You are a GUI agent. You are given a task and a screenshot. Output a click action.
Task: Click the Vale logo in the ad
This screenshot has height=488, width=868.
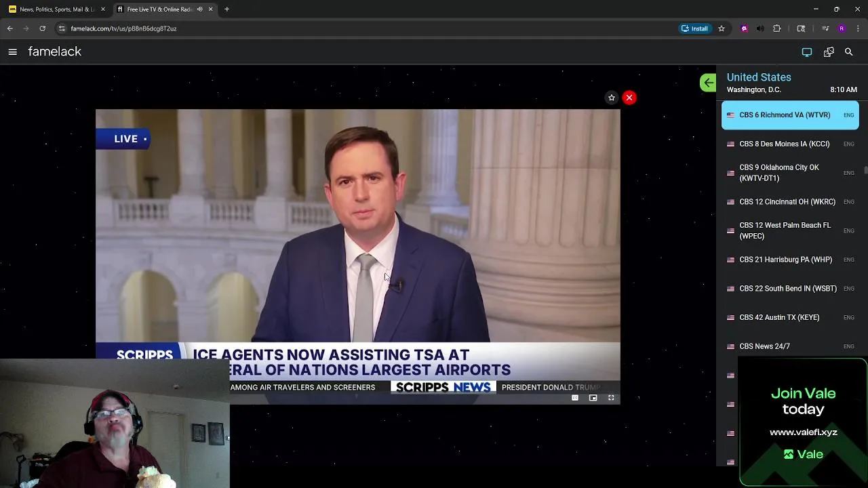click(804, 455)
